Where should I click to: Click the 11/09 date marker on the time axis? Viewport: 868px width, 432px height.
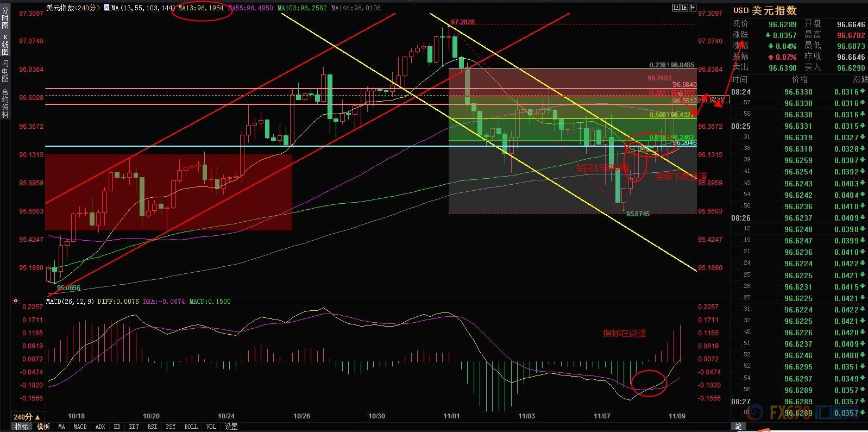coord(677,416)
